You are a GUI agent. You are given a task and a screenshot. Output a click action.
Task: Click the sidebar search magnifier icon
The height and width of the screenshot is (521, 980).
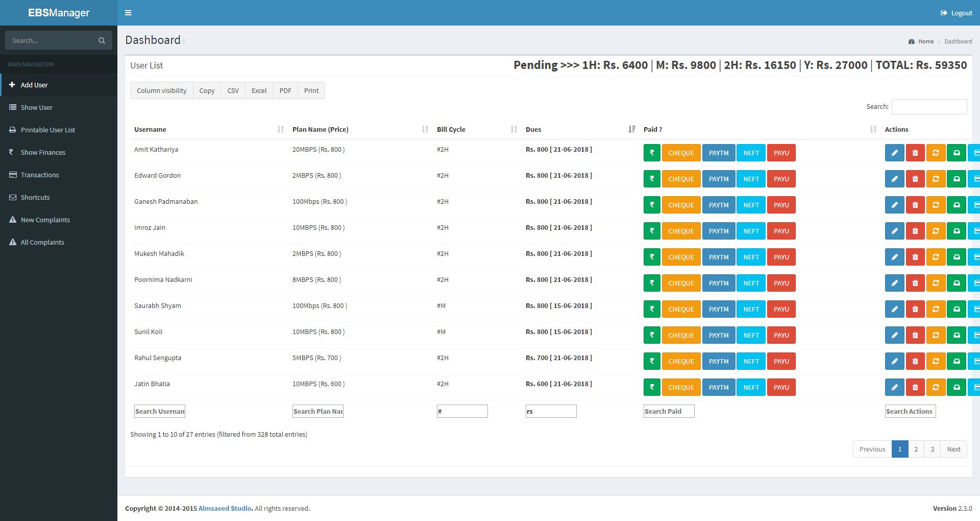[x=102, y=40]
